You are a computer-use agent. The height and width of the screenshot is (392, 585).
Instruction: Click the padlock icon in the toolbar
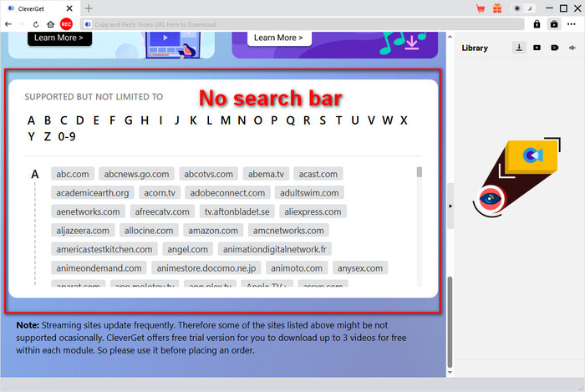[537, 24]
